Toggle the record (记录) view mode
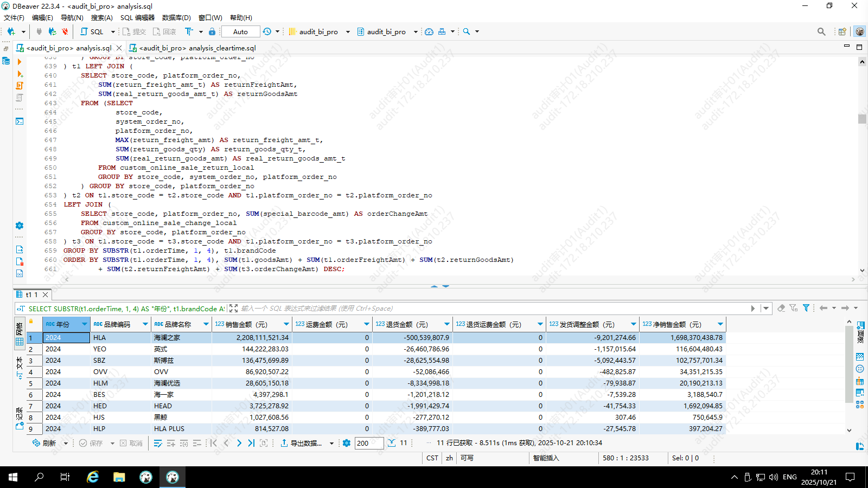 20,419
